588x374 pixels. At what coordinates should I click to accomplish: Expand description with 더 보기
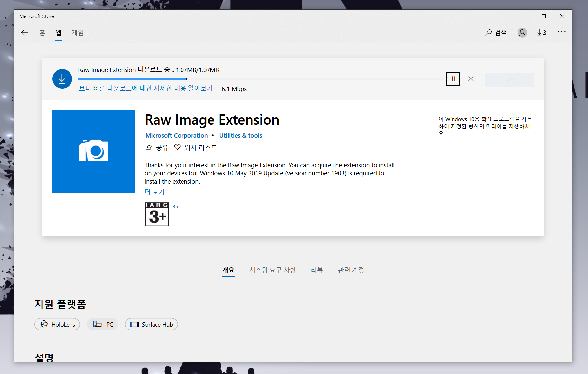(154, 192)
